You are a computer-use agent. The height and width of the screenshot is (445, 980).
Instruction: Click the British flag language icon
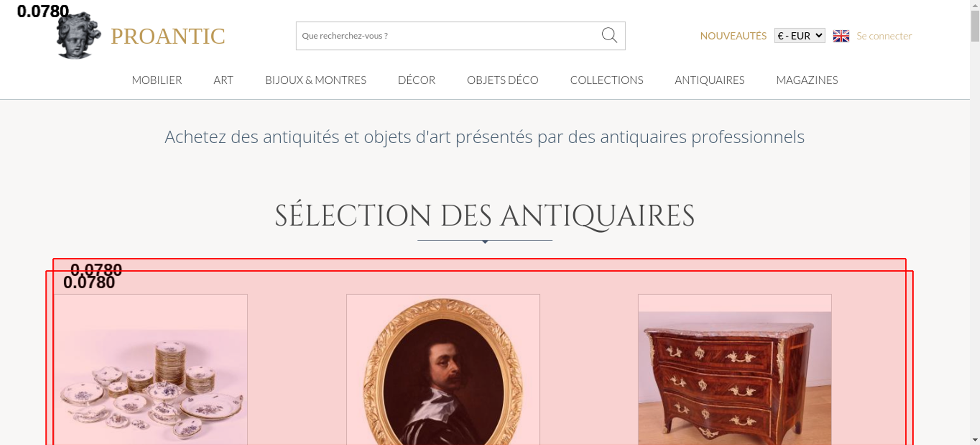pyautogui.click(x=841, y=36)
